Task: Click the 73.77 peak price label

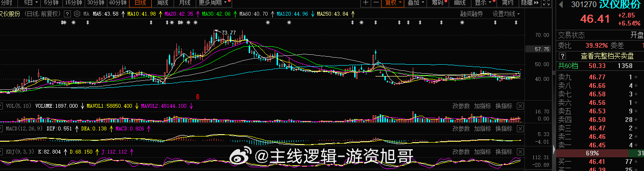Action: point(228,32)
